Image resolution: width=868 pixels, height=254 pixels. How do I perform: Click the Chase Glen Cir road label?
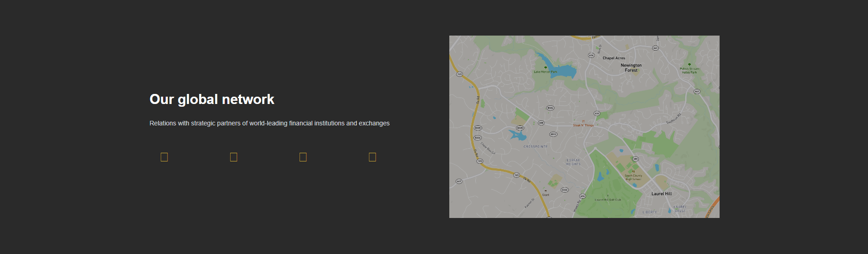click(x=488, y=148)
